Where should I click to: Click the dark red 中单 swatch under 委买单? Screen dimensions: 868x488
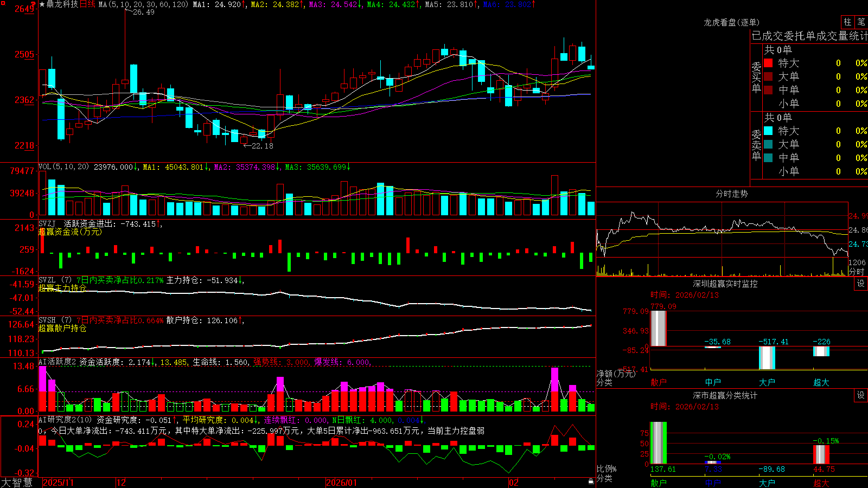768,90
